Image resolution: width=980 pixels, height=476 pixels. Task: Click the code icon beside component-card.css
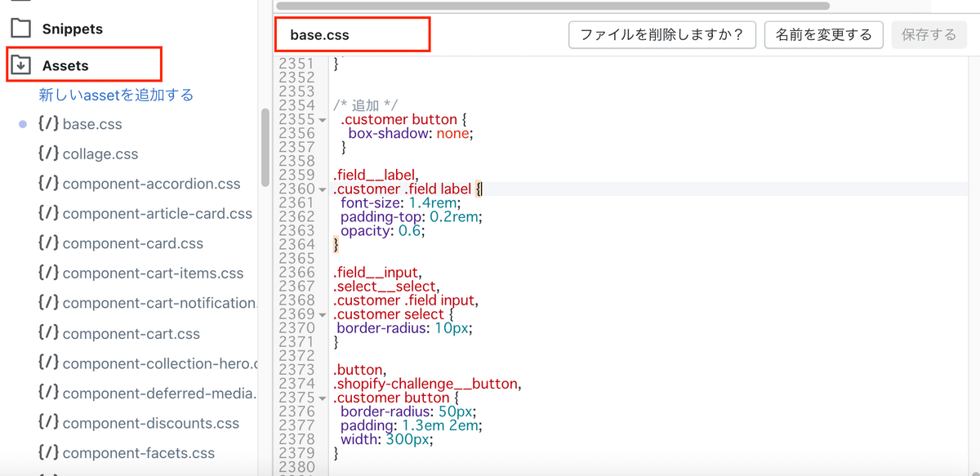pos(48,243)
